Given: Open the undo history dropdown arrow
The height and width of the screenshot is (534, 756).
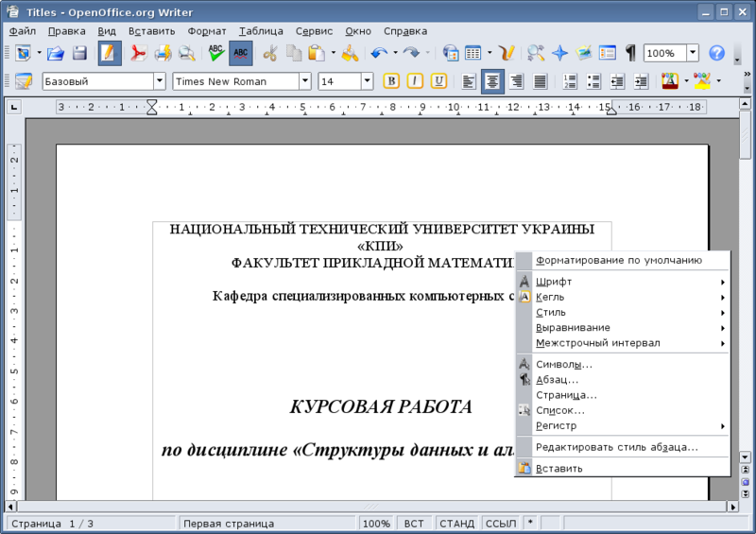Looking at the screenshot, I should 395,53.
